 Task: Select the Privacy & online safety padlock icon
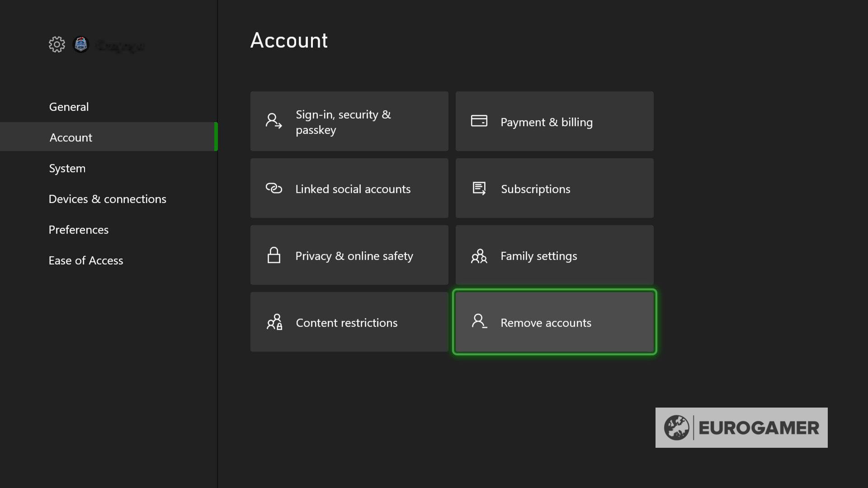[274, 255]
